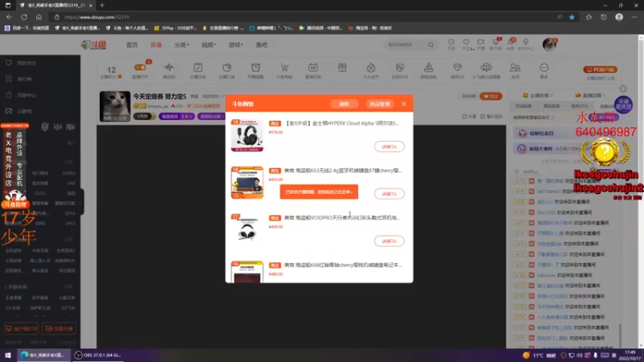Image resolution: width=644 pixels, height=362 pixels.
Task: Click the user avatar in header
Action: pyautogui.click(x=549, y=44)
